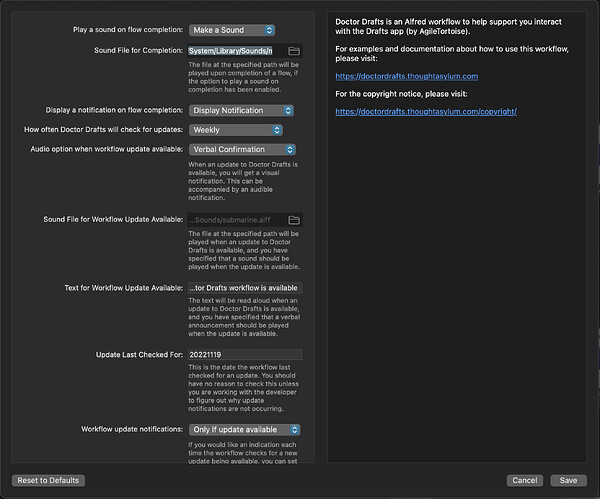The height and width of the screenshot is (499, 600).
Task: Click 'Update Last Checked For' label
Action: point(139,355)
